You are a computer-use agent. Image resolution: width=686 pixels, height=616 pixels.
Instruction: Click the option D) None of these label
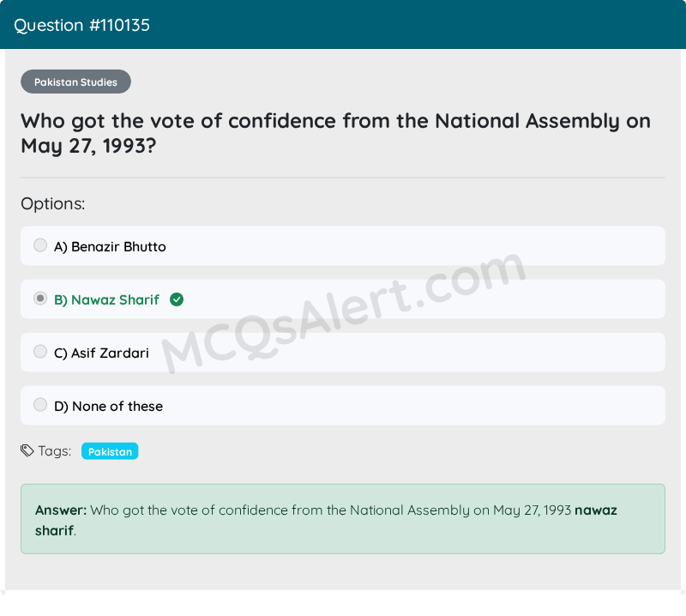coord(109,407)
